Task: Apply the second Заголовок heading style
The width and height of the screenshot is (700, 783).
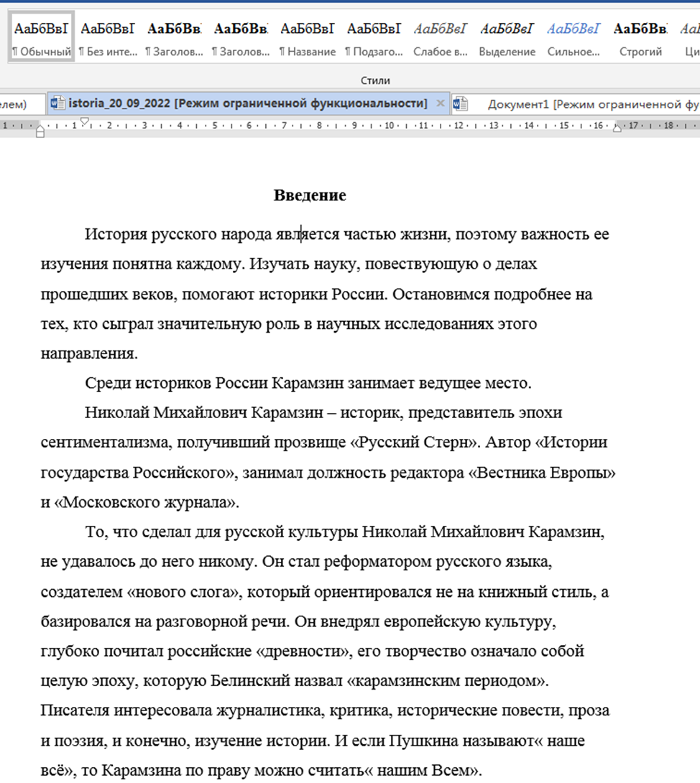Action: [241, 37]
